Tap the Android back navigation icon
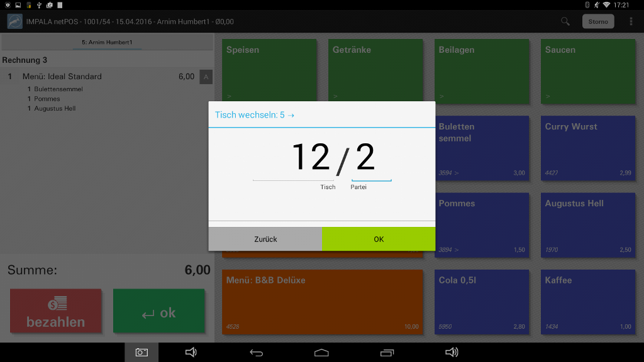This screenshot has height=362, width=644. [257, 353]
